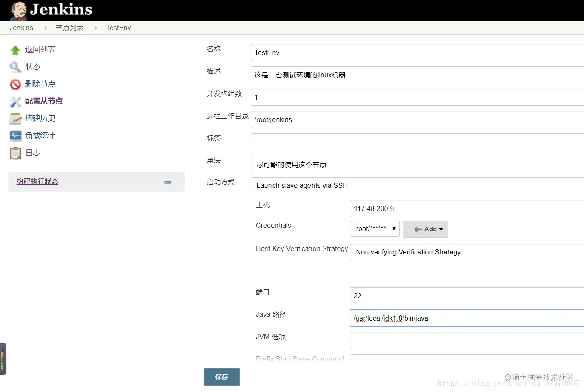Open the Add credentials dropdown button

(425, 229)
